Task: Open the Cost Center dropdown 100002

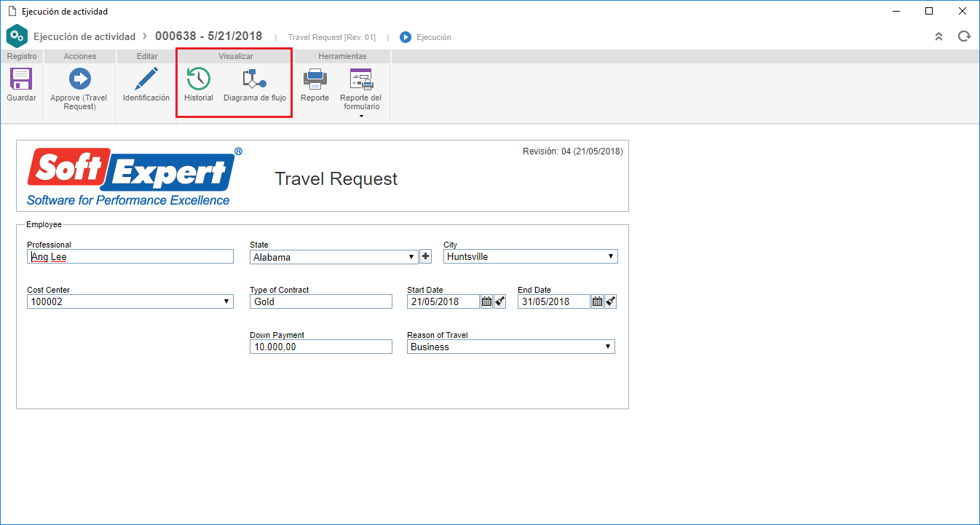Action: coord(130,301)
